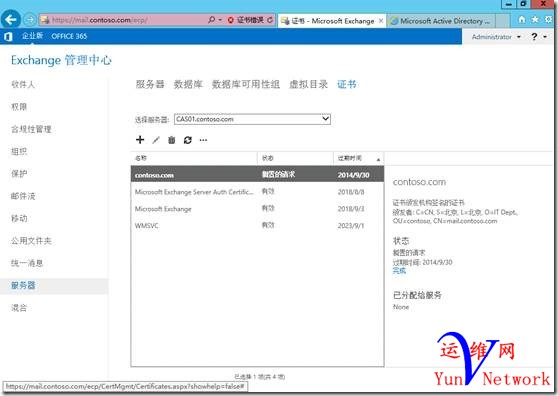558x396 pixels.
Task: Select Microsoft Exchange Server Auth Certificate row
Action: [x=257, y=192]
